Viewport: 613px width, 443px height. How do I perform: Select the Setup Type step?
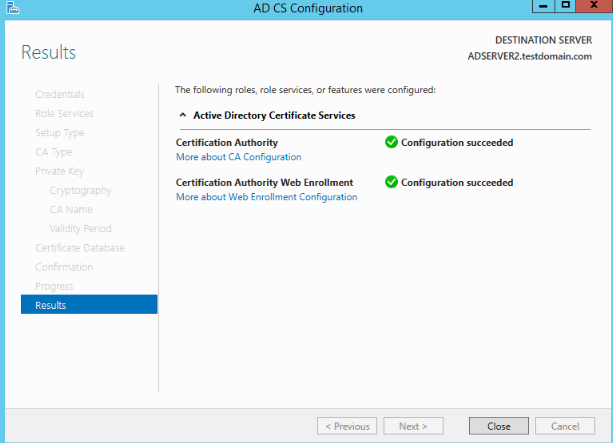click(59, 133)
